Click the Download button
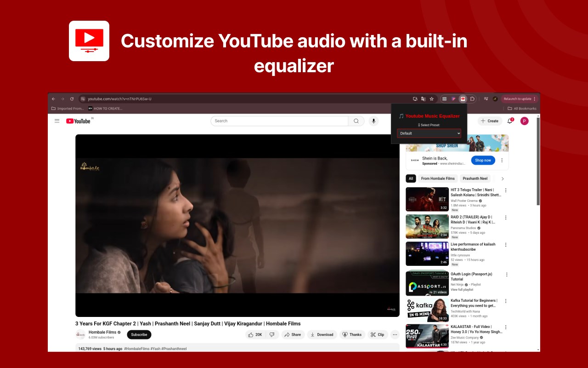588x368 pixels. click(322, 334)
